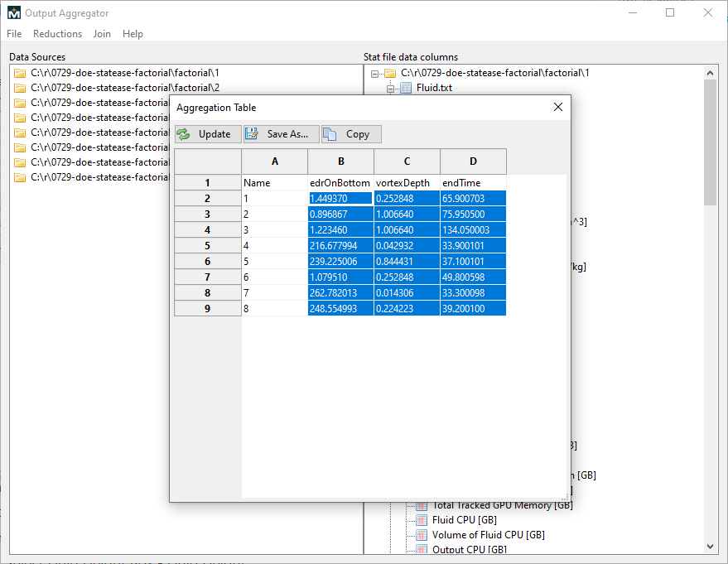The image size is (728, 564).
Task: Click the Fluid CPU [GB] column icon
Action: 421,520
